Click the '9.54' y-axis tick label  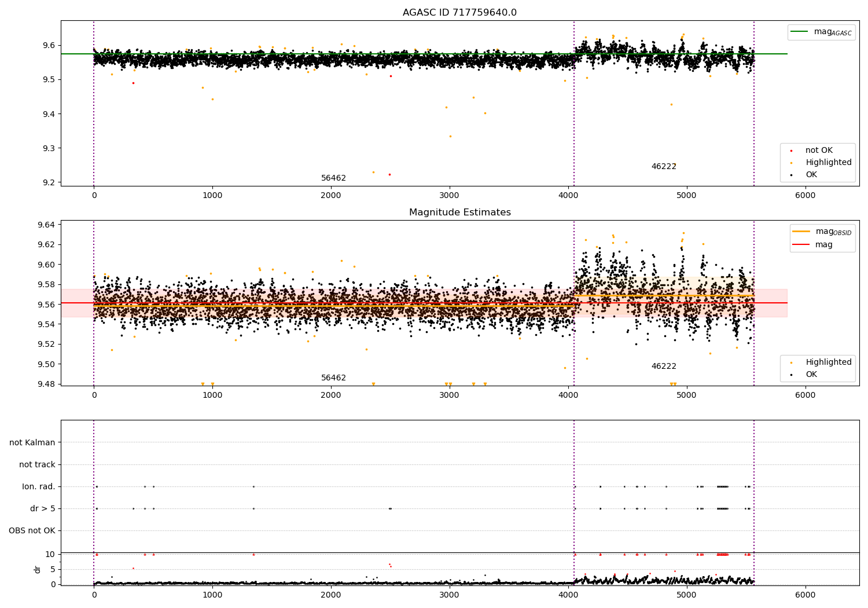click(x=46, y=324)
